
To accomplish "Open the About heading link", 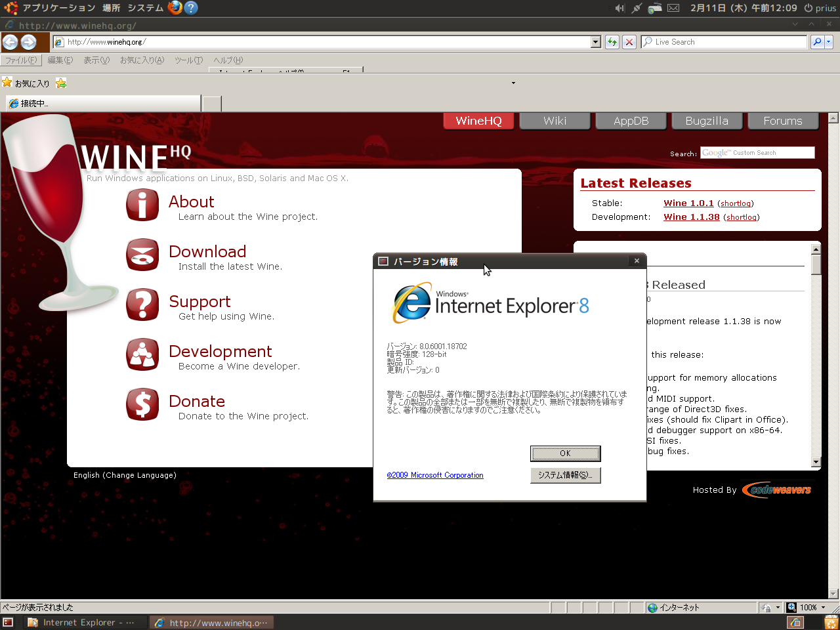I will [x=191, y=201].
